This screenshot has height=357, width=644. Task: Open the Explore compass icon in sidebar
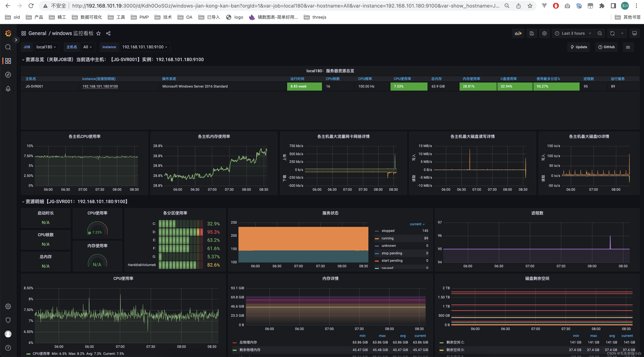8,75
